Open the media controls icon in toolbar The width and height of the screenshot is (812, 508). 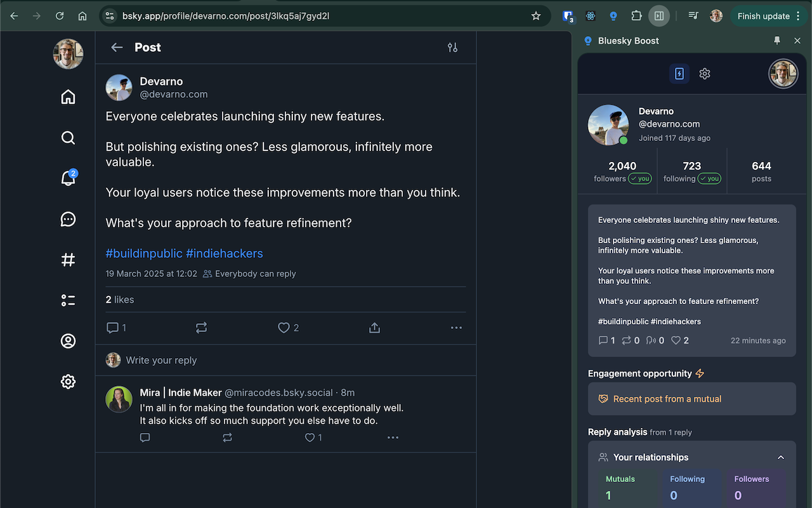click(693, 16)
